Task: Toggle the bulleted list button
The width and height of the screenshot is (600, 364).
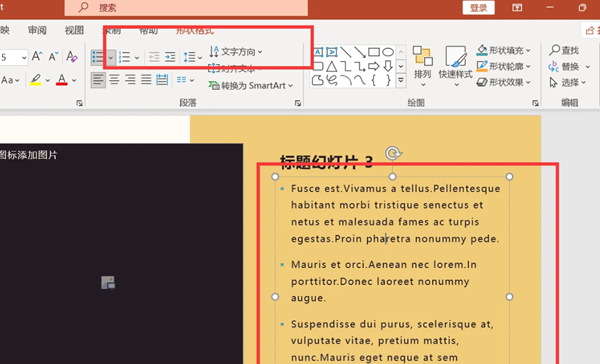Action: [98, 58]
